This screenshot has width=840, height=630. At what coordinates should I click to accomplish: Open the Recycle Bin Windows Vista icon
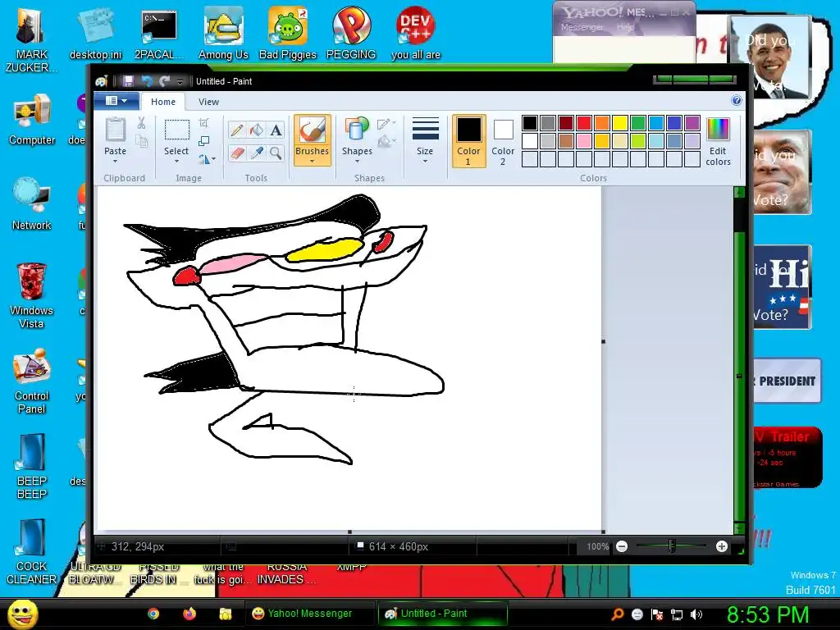click(32, 295)
